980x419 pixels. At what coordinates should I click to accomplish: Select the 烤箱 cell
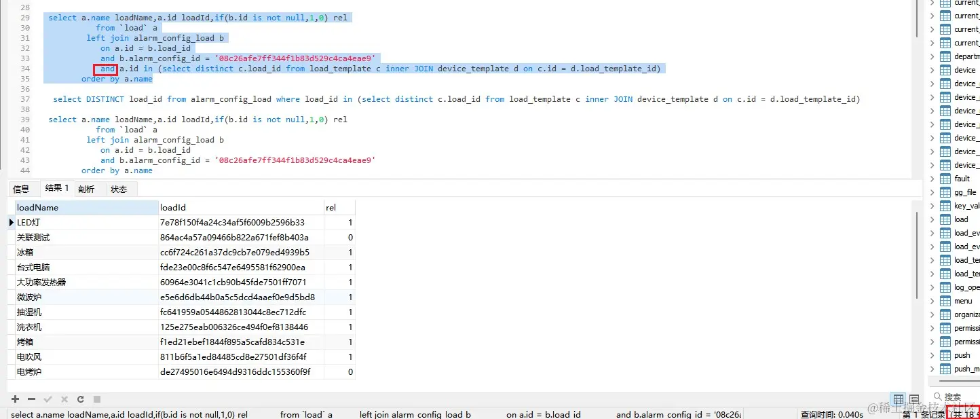click(x=87, y=342)
